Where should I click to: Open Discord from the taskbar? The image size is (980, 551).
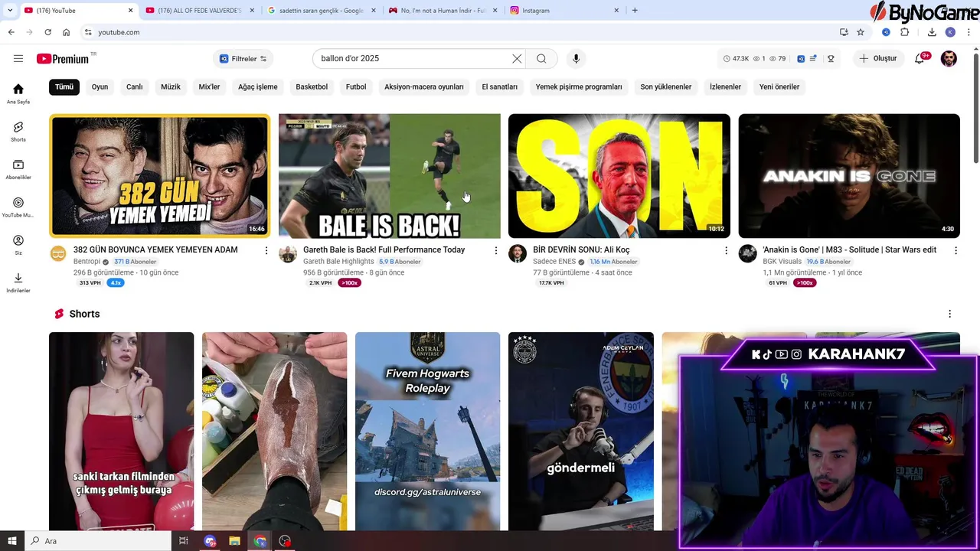click(x=210, y=541)
